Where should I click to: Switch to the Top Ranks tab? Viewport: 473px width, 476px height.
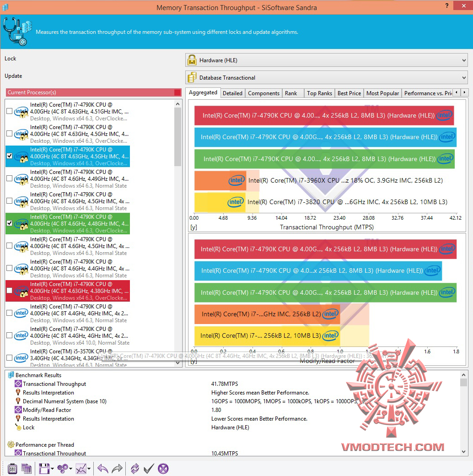click(x=319, y=93)
